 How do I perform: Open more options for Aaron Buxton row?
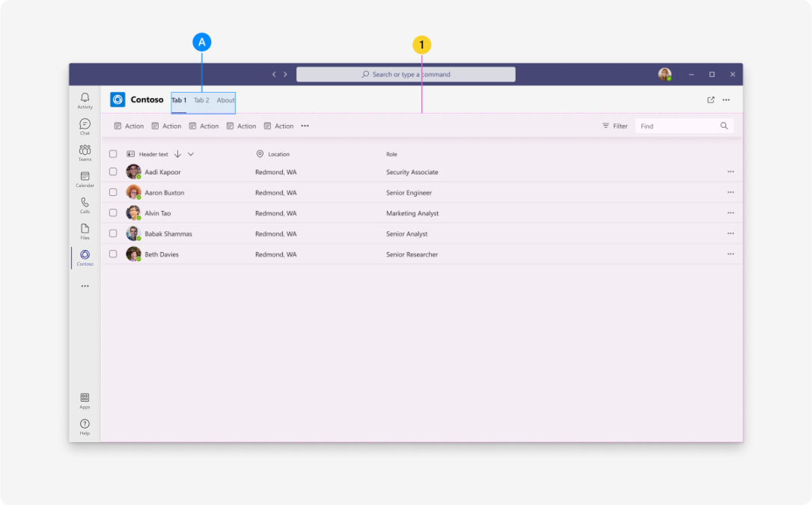pyautogui.click(x=730, y=192)
